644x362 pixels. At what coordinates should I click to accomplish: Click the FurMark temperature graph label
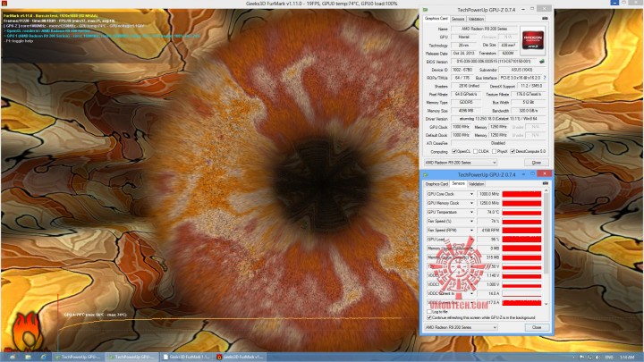click(96, 315)
